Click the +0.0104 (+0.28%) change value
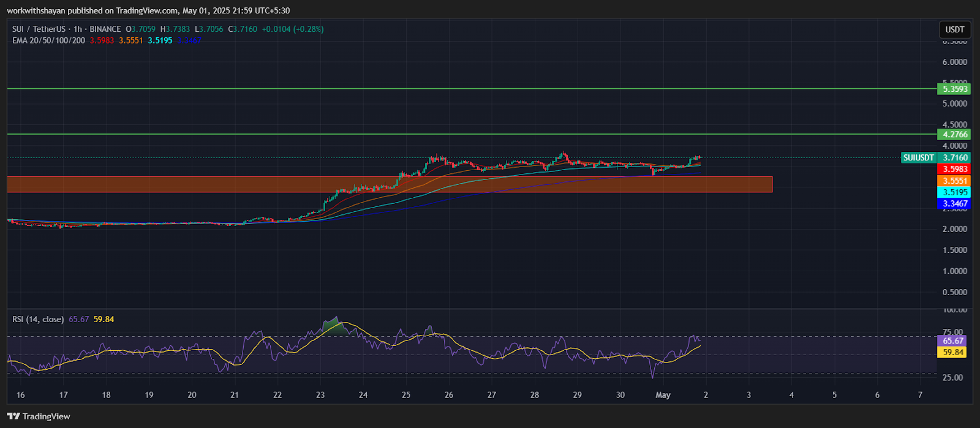This screenshot has height=428, width=980. (292, 29)
